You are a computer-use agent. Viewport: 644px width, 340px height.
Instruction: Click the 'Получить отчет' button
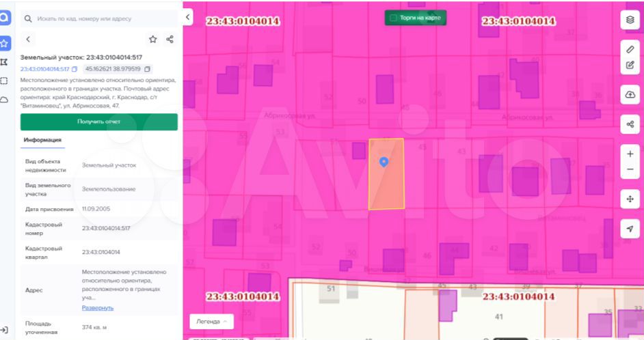click(98, 122)
